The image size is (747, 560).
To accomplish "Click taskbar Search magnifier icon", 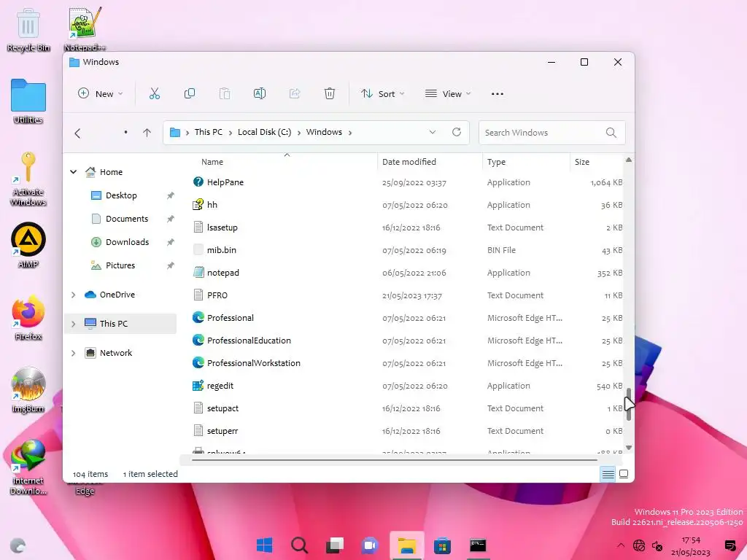I will [300, 545].
